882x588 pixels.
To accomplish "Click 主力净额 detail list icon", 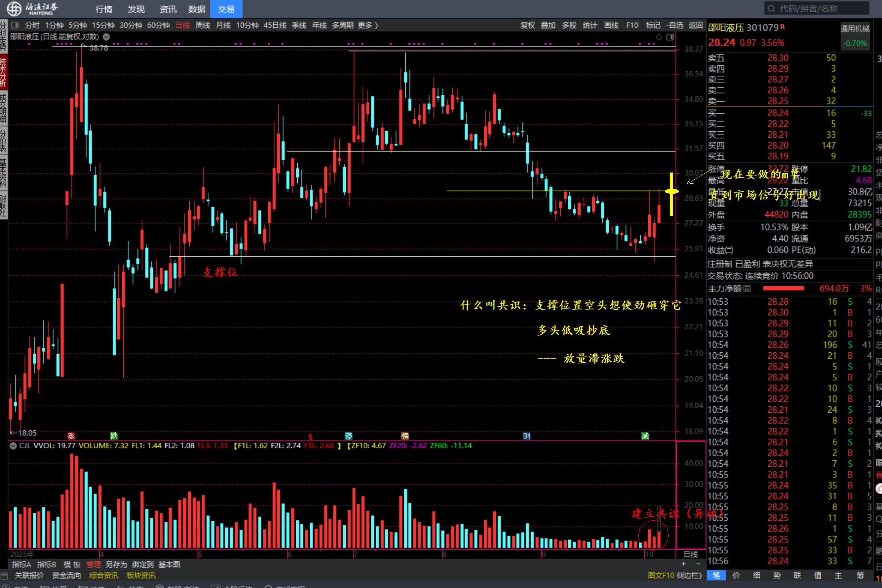I will (747, 288).
